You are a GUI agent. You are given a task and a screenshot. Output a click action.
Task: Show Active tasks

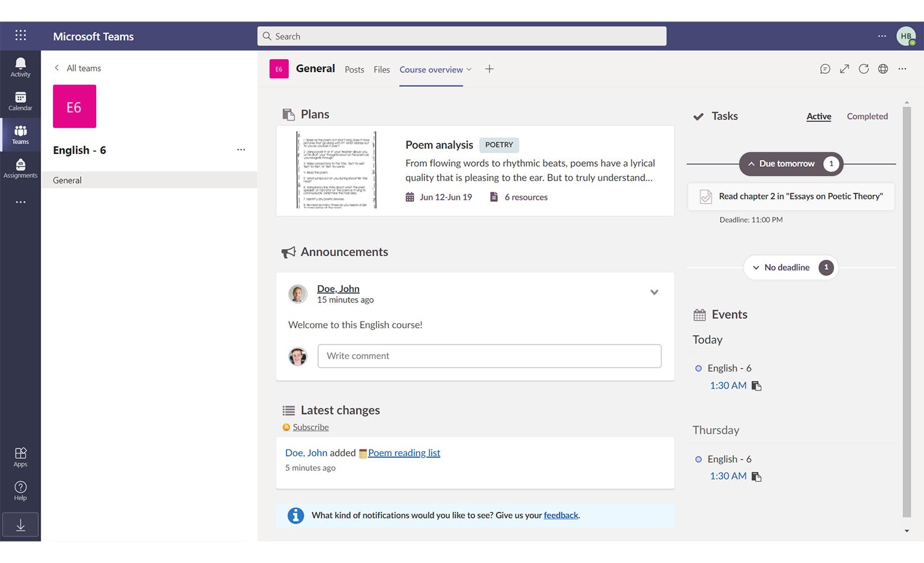pyautogui.click(x=819, y=116)
